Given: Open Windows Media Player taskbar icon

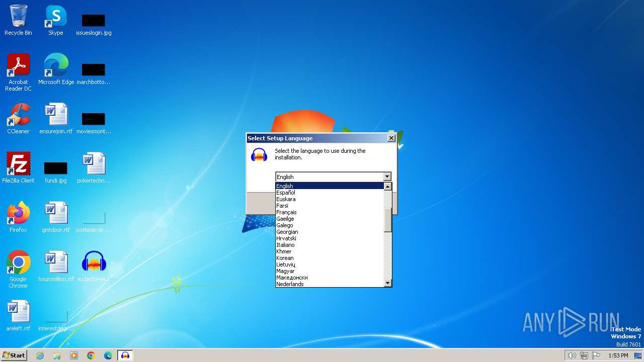Looking at the screenshot, I should coord(74,355).
